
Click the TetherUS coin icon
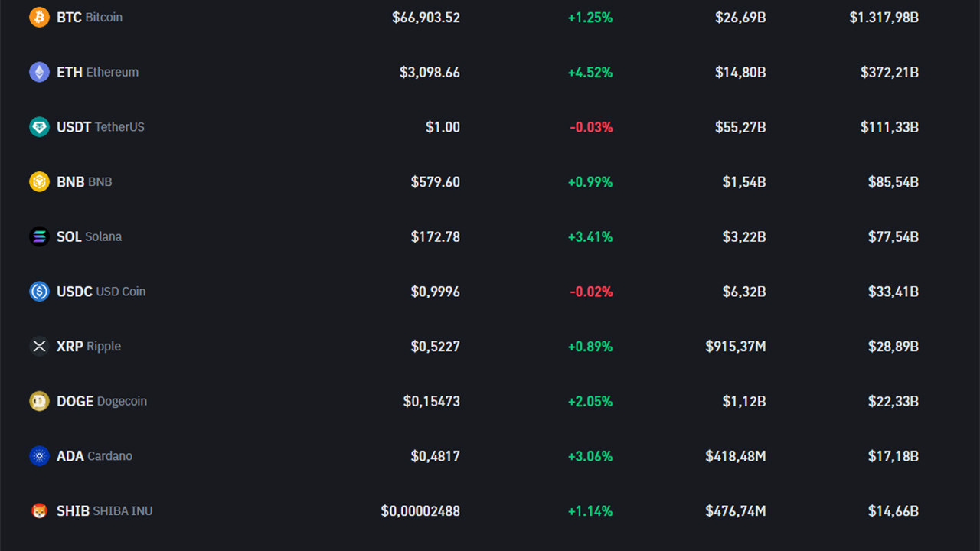tap(39, 127)
